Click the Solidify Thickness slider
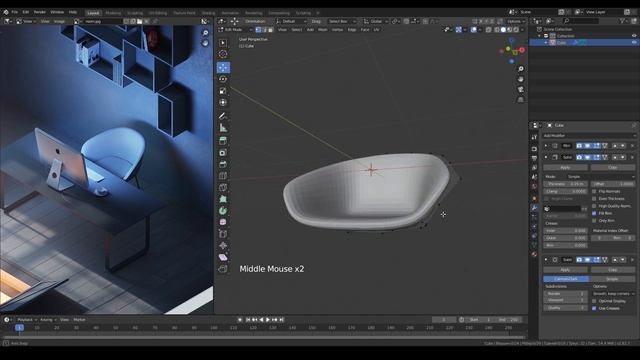Screen dimensions: 640x360 click(x=565, y=184)
